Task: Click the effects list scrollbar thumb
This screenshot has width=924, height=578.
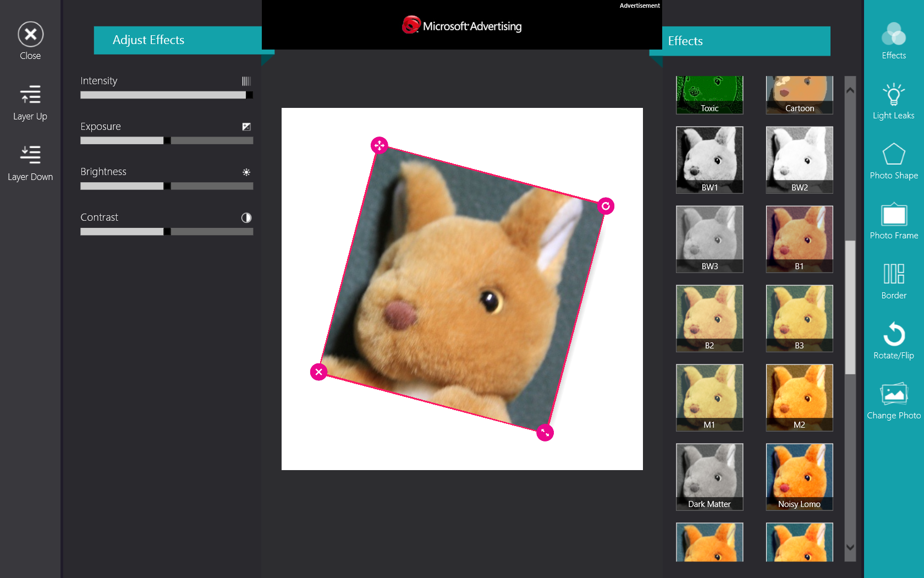Action: pyautogui.click(x=850, y=308)
